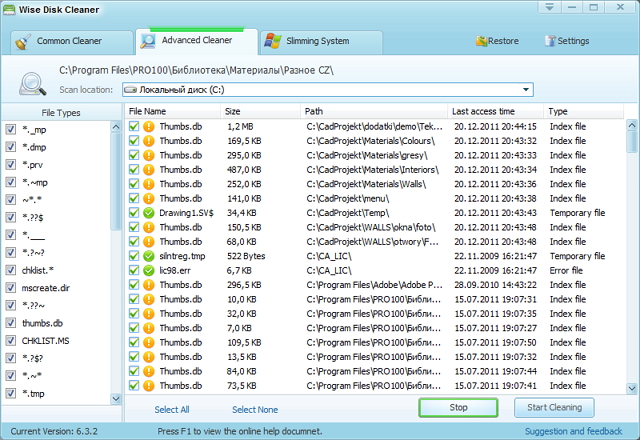Click results list scroll down arrow
Screen dimensions: 640x440
[632, 388]
